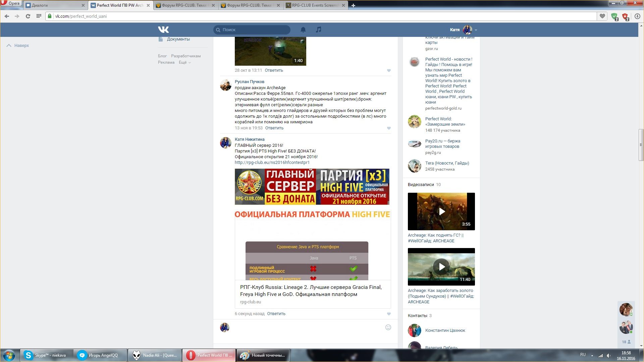Play the 1:40 video thumbnail
Screen dimensions: 644x362
pos(270,51)
